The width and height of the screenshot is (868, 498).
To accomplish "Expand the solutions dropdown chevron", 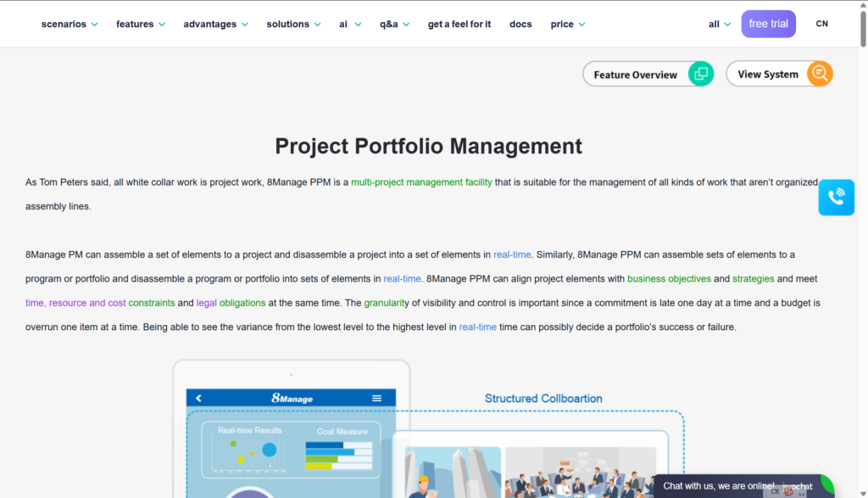I will (x=317, y=25).
